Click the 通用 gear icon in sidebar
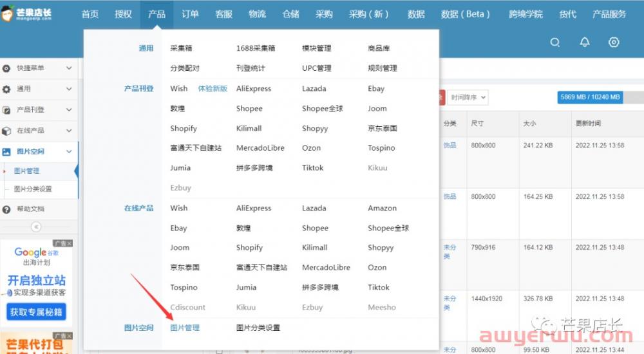This screenshot has width=644, height=354. coord(6,89)
